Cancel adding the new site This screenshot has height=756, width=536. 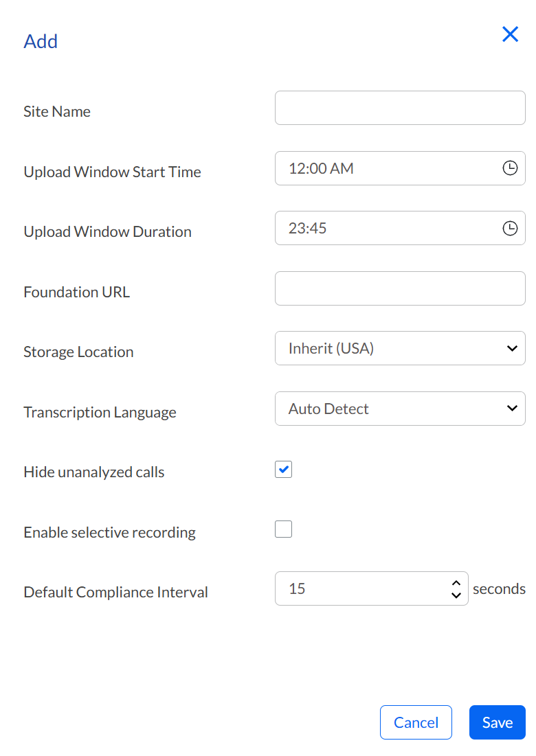pos(416,722)
